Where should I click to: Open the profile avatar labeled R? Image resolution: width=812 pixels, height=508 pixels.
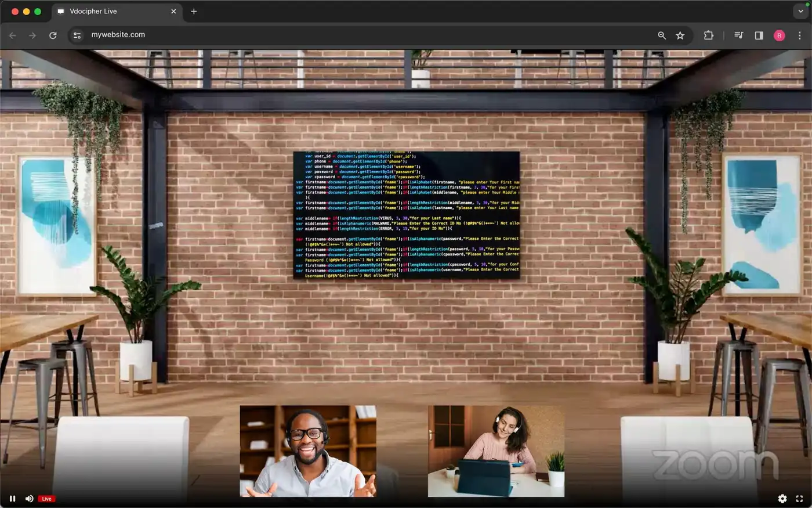pos(779,35)
